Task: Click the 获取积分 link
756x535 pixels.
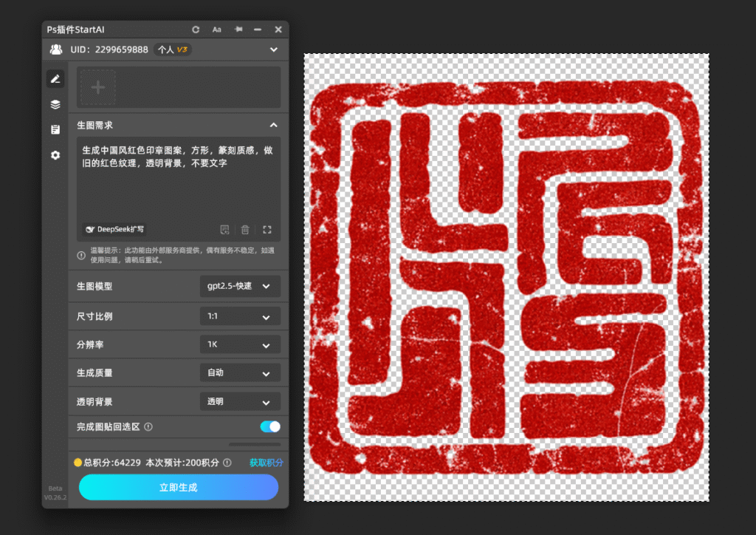Action: pos(266,463)
